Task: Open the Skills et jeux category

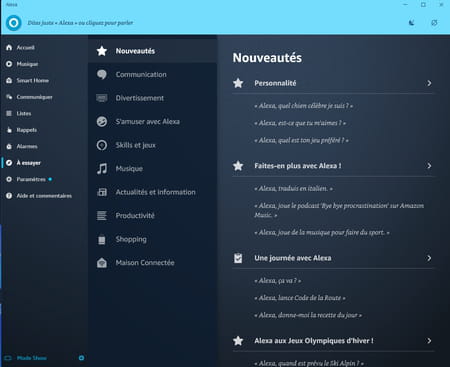Action: pos(153,145)
